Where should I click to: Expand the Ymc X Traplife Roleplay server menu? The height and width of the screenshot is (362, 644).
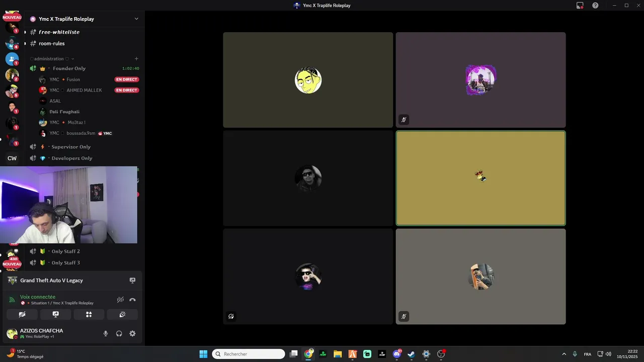coord(136,19)
